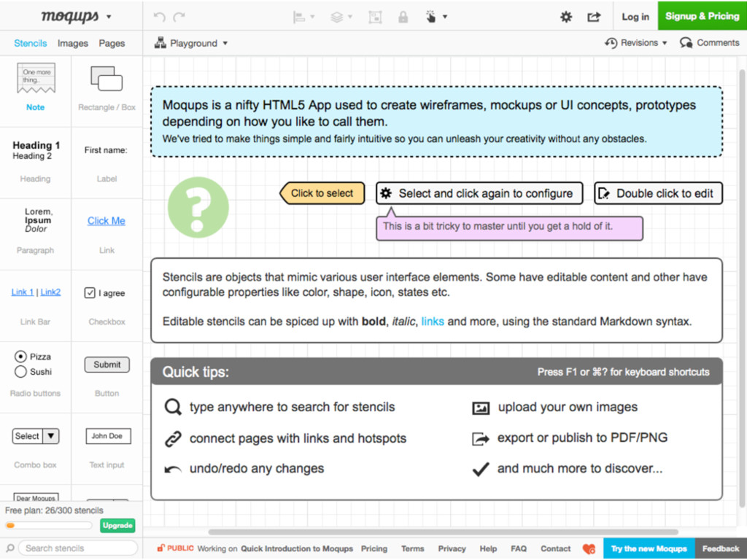The width and height of the screenshot is (747, 560).
Task: Open the align objects tool
Action: tap(299, 17)
